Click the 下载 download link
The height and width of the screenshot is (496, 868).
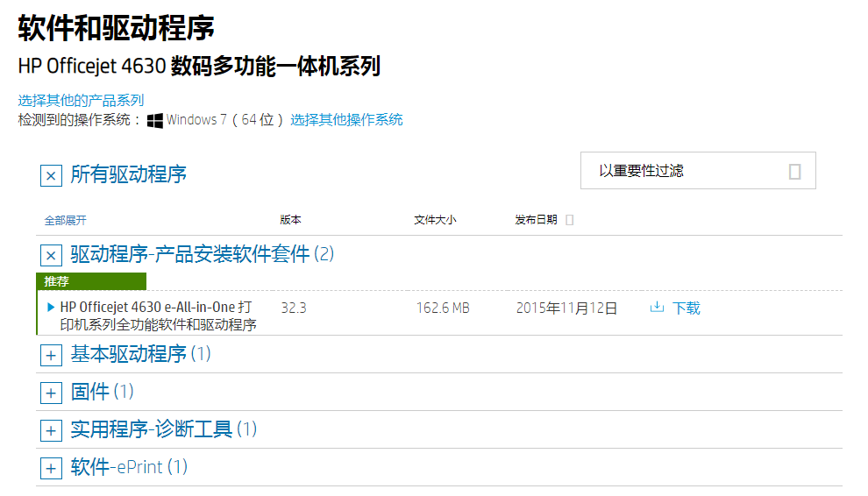pyautogui.click(x=687, y=308)
